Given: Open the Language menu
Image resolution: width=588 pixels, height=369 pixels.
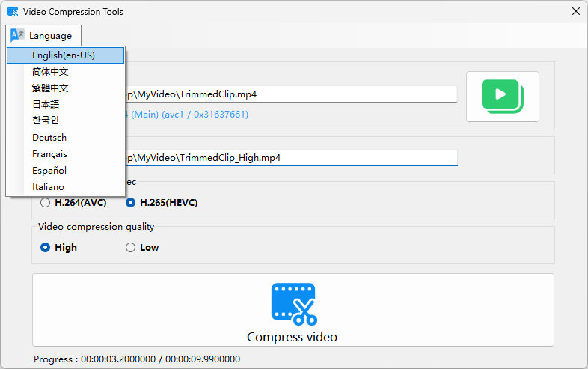Looking at the screenshot, I should pyautogui.click(x=43, y=36).
